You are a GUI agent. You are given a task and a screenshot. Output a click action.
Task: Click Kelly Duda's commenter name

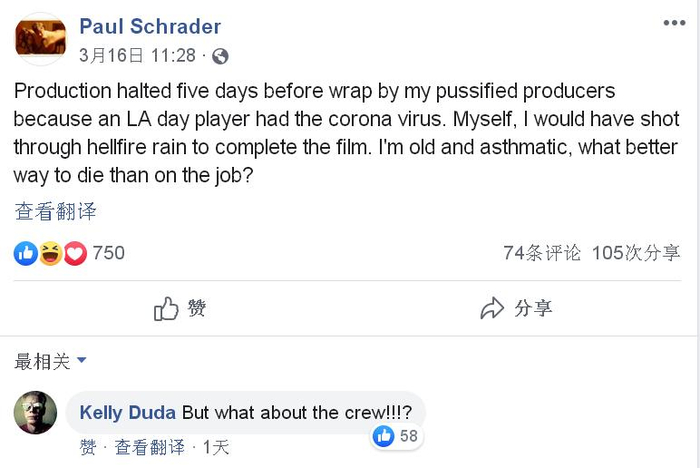(128, 413)
